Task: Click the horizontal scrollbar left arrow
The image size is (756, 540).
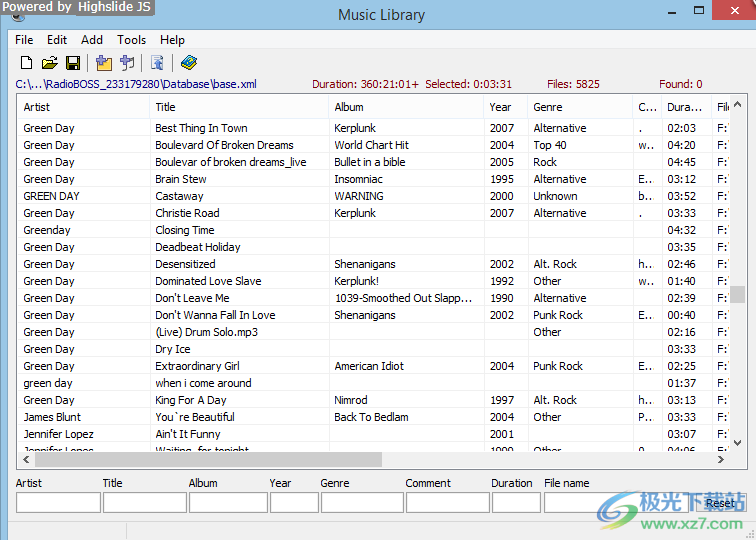Action: pyautogui.click(x=26, y=459)
